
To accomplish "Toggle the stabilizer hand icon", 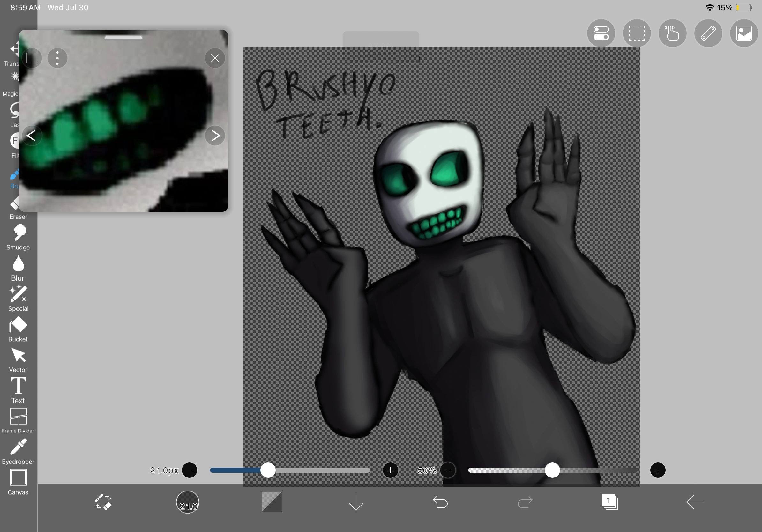I will pos(672,33).
